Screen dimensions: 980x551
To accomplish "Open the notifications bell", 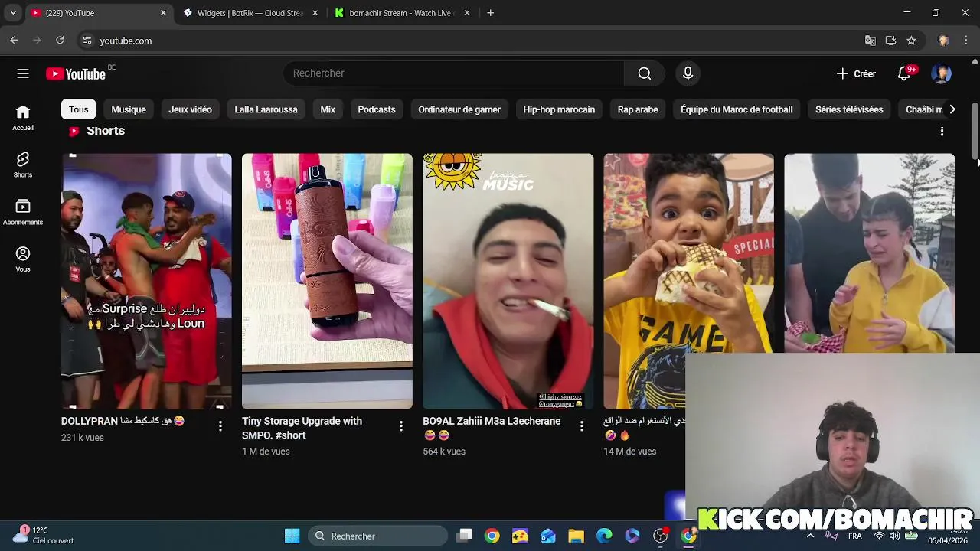I will (x=904, y=73).
